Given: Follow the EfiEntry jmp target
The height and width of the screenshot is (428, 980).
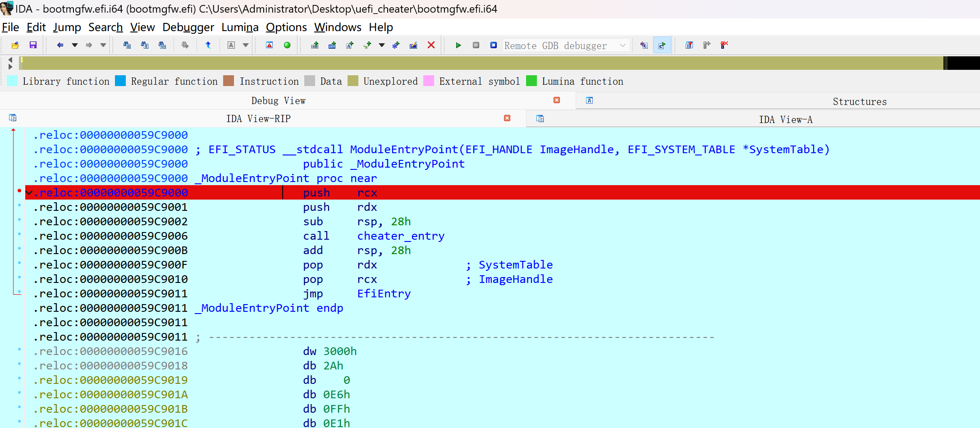Looking at the screenshot, I should (x=384, y=293).
